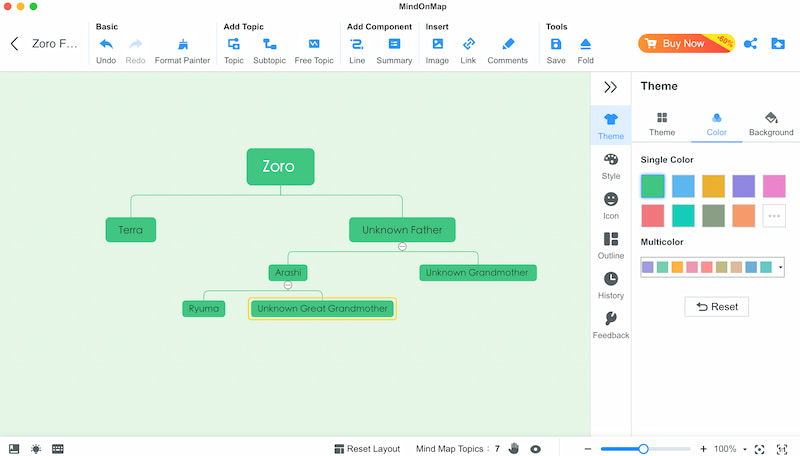The height and width of the screenshot is (456, 800).
Task: Open the History panel
Action: (x=611, y=286)
